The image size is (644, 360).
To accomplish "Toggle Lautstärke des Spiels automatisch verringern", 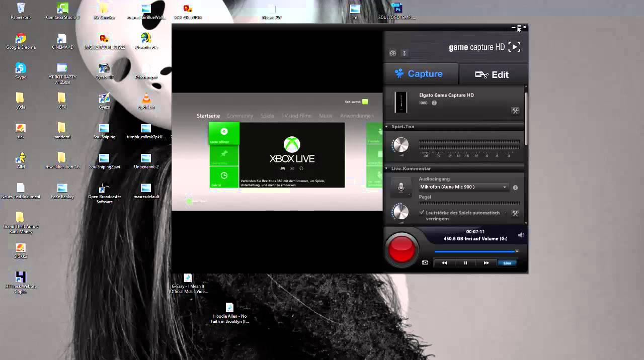I will coord(422,213).
